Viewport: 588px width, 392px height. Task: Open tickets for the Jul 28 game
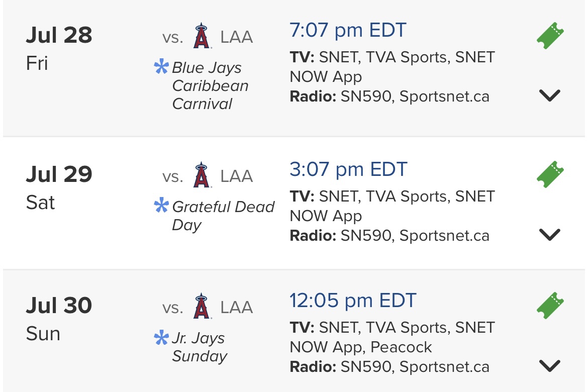click(x=550, y=36)
